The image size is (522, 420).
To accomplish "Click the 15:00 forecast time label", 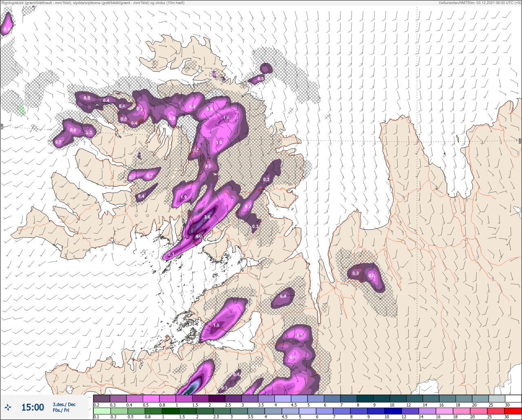I will [x=33, y=407].
